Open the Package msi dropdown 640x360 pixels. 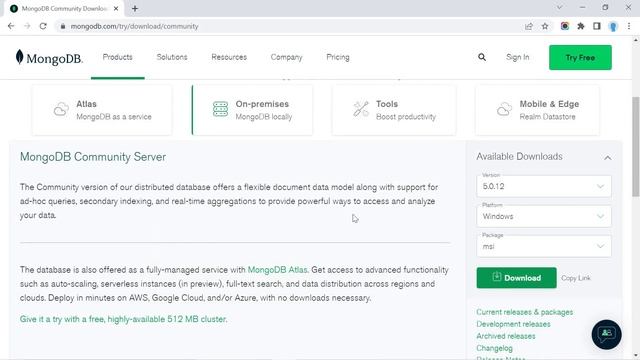coord(544,247)
